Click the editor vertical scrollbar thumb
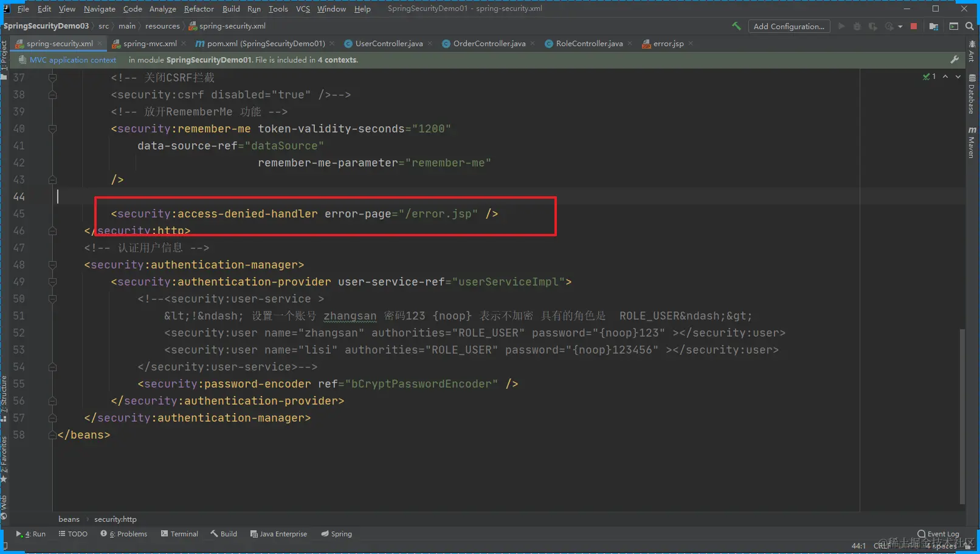Image resolution: width=980 pixels, height=554 pixels. coord(962,416)
